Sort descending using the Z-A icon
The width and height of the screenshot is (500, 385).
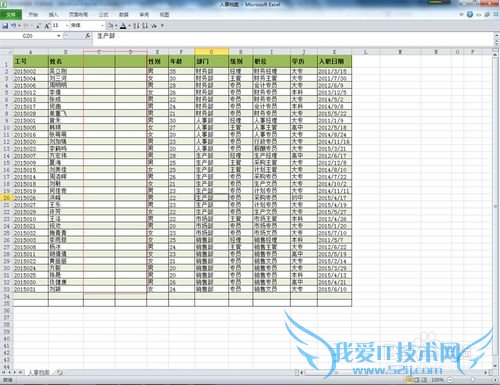(145, 26)
